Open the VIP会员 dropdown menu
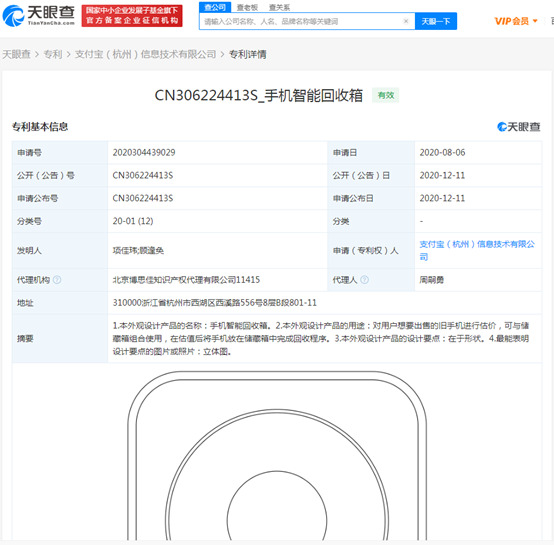This screenshot has width=554, height=545. click(x=515, y=21)
